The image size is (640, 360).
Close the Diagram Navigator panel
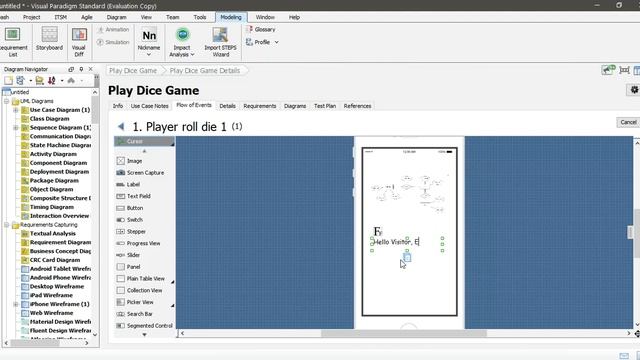click(x=91, y=69)
